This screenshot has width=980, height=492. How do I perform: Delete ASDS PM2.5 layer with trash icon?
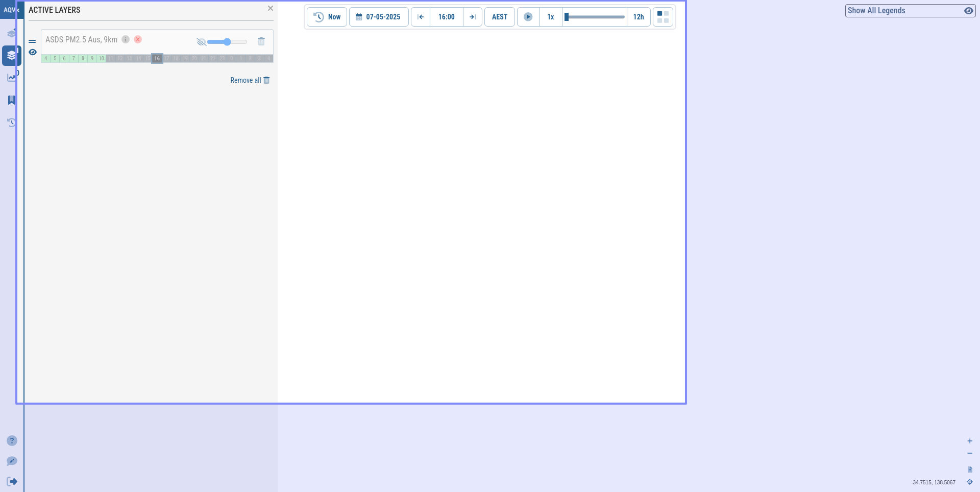click(x=261, y=41)
